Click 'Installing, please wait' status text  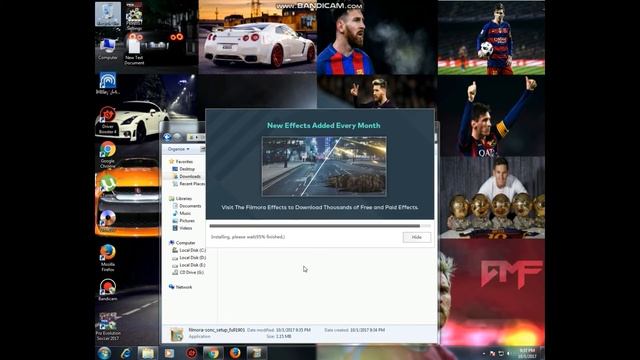[248, 237]
